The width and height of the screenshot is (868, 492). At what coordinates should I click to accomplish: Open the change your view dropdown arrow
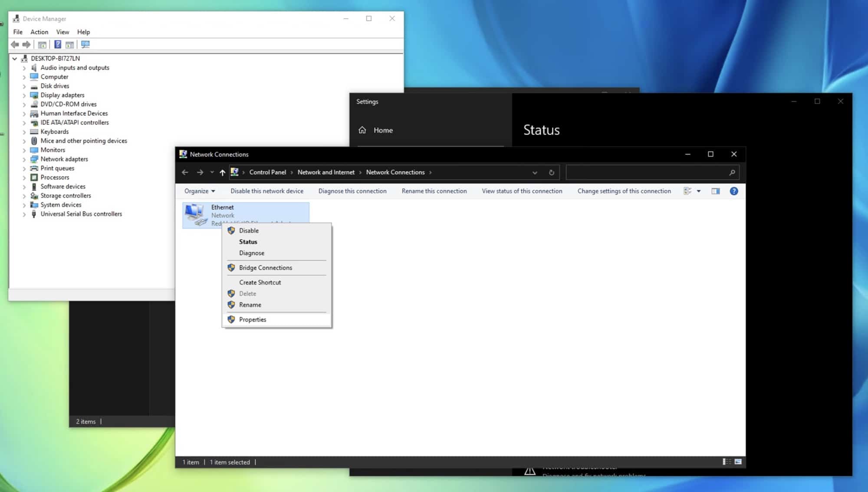point(699,191)
